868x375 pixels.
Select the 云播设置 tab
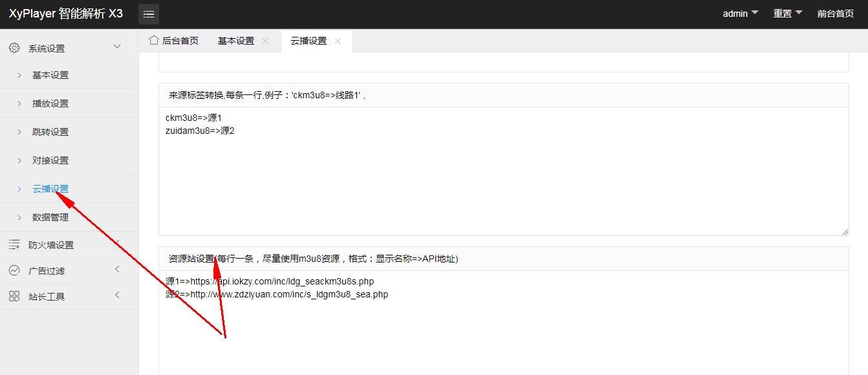317,41
